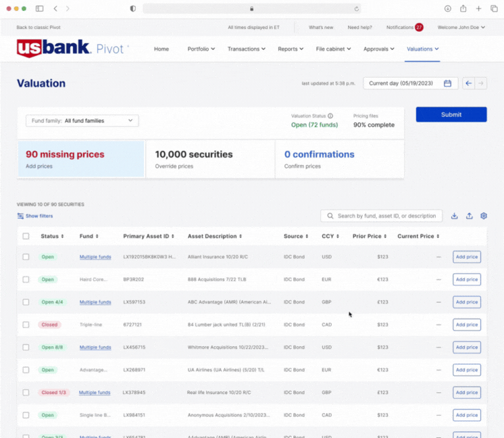Add price for 84 Lumber jack row
This screenshot has width=504, height=438.
pyautogui.click(x=467, y=324)
